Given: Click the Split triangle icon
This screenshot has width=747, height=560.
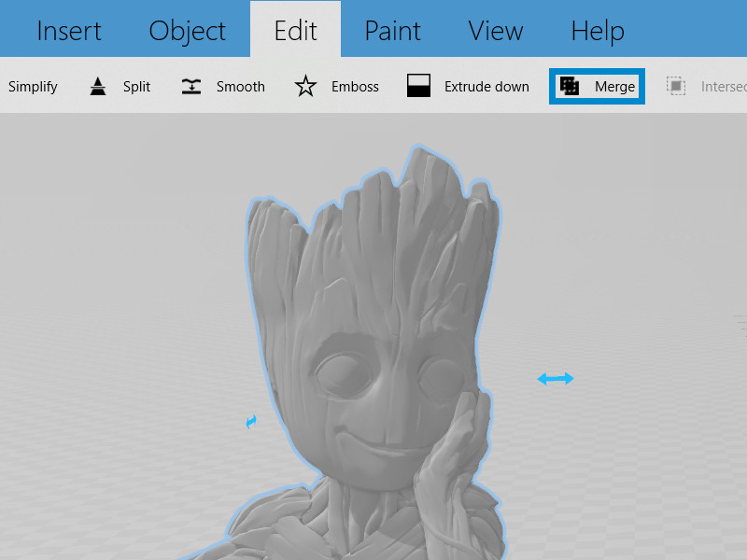Looking at the screenshot, I should pos(98,86).
